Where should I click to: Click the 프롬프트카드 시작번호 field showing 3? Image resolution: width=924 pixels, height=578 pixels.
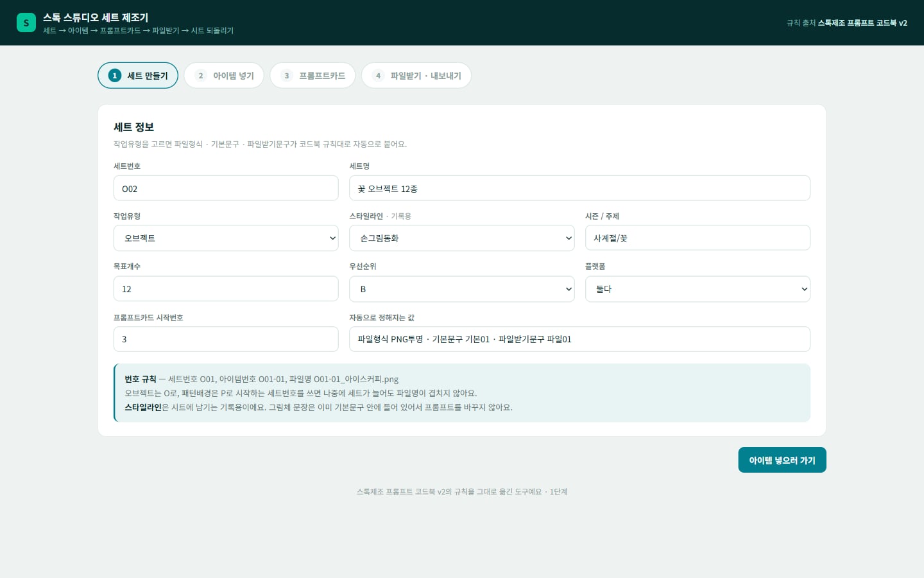[x=226, y=339]
